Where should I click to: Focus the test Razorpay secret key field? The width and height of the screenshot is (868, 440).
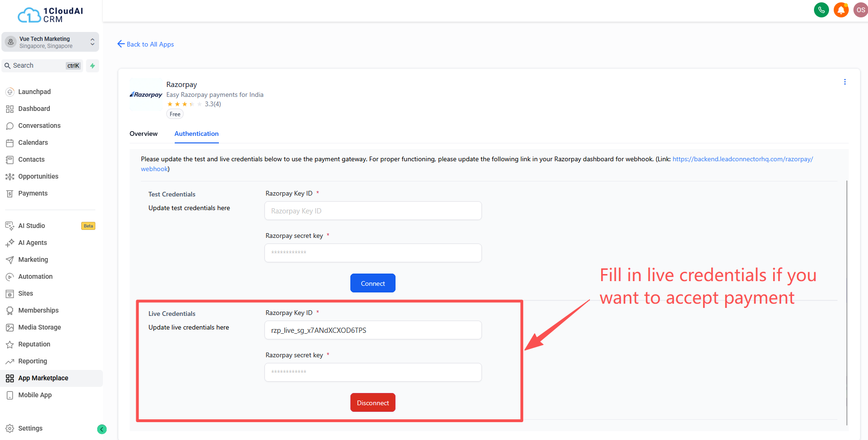coord(373,253)
